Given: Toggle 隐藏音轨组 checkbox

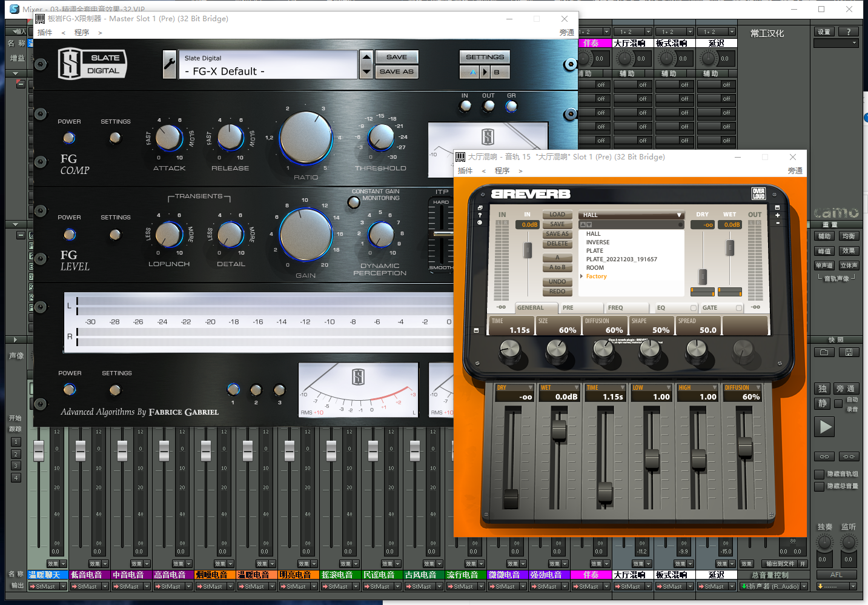Looking at the screenshot, I should [819, 474].
